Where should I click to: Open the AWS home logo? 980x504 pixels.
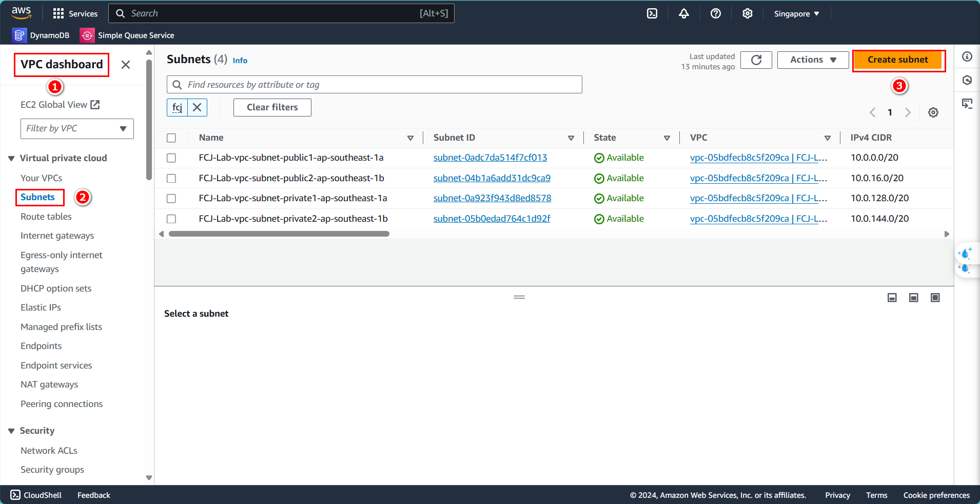pyautogui.click(x=22, y=13)
